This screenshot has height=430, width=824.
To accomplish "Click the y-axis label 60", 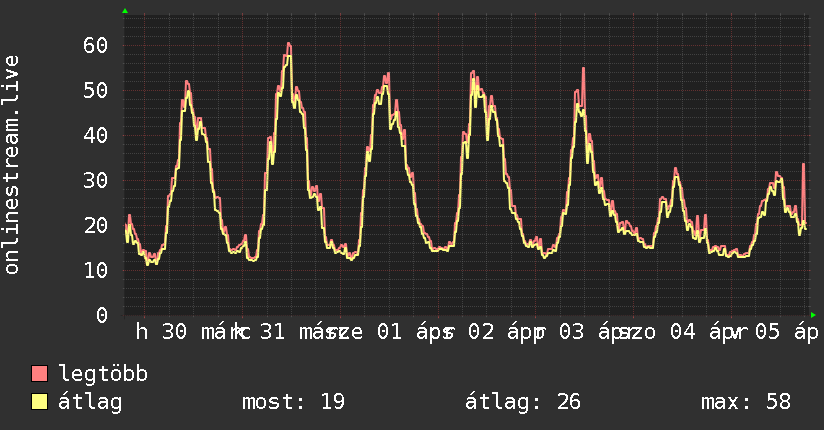I will [96, 45].
